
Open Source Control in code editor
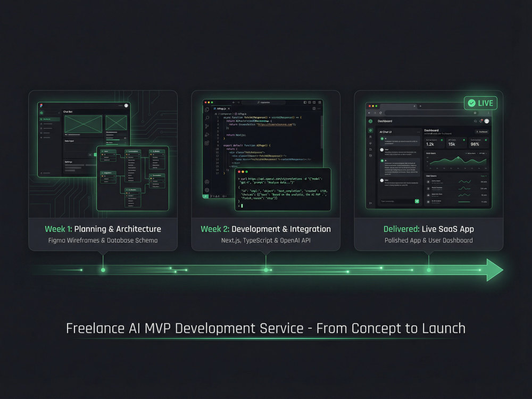click(x=206, y=126)
